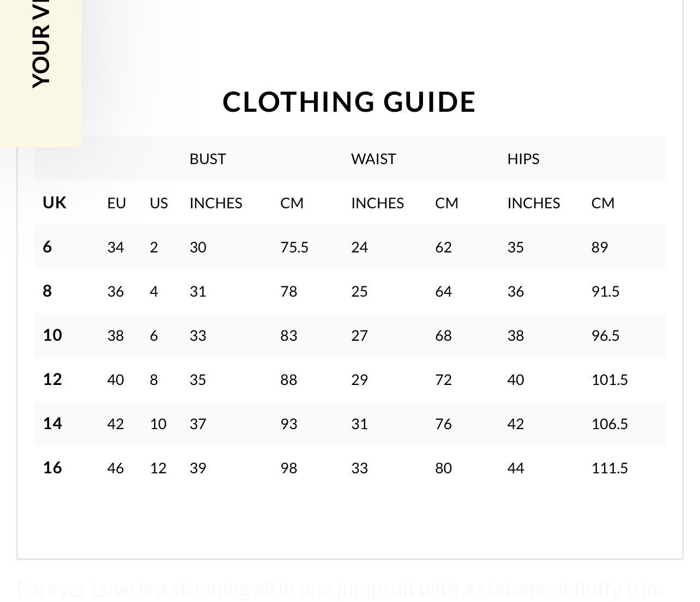
Task: Select the faded Forever Love description text
Action: [x=341, y=589]
